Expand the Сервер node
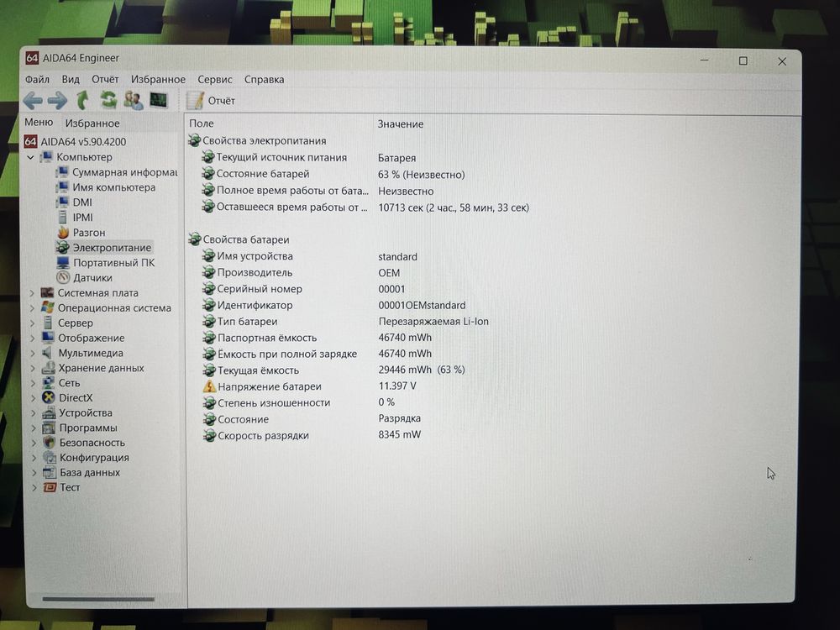Image resolution: width=840 pixels, height=630 pixels. point(32,323)
